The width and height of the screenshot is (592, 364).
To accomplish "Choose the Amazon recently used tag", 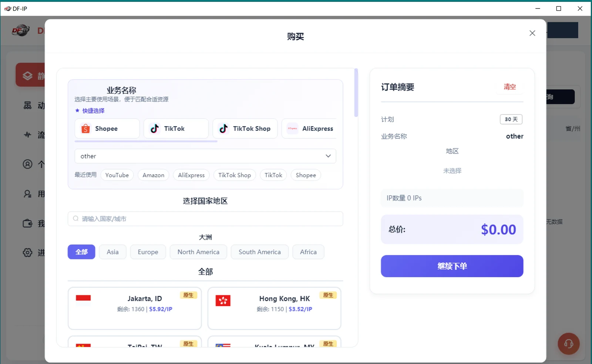I will pos(154,175).
